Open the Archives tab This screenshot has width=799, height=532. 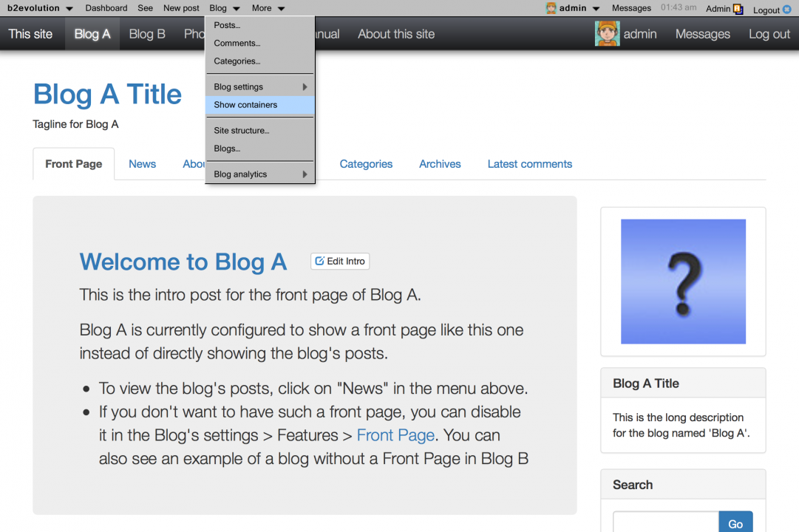(440, 164)
